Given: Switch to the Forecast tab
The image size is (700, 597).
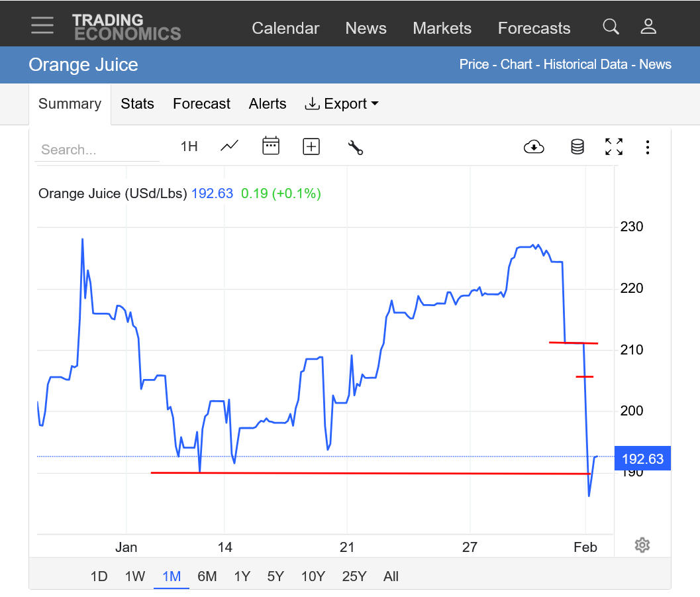Looking at the screenshot, I should click(201, 104).
